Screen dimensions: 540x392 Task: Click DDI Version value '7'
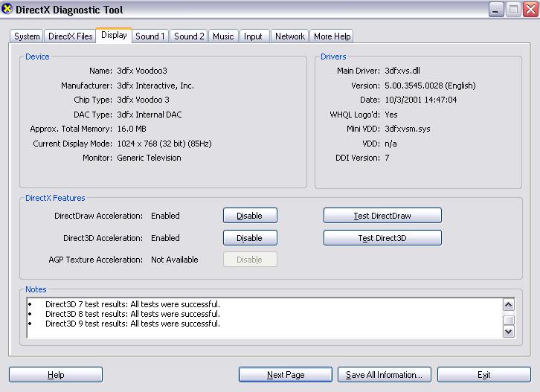pyautogui.click(x=387, y=158)
